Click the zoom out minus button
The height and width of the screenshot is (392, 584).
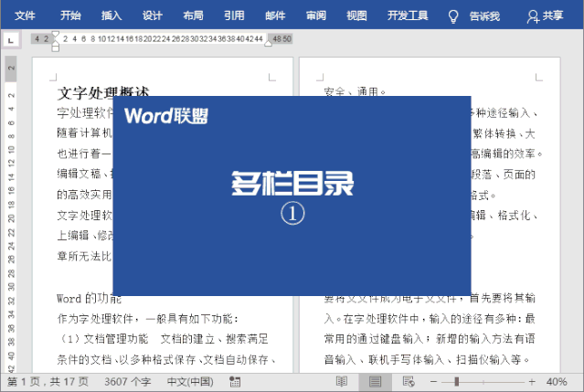(x=433, y=382)
